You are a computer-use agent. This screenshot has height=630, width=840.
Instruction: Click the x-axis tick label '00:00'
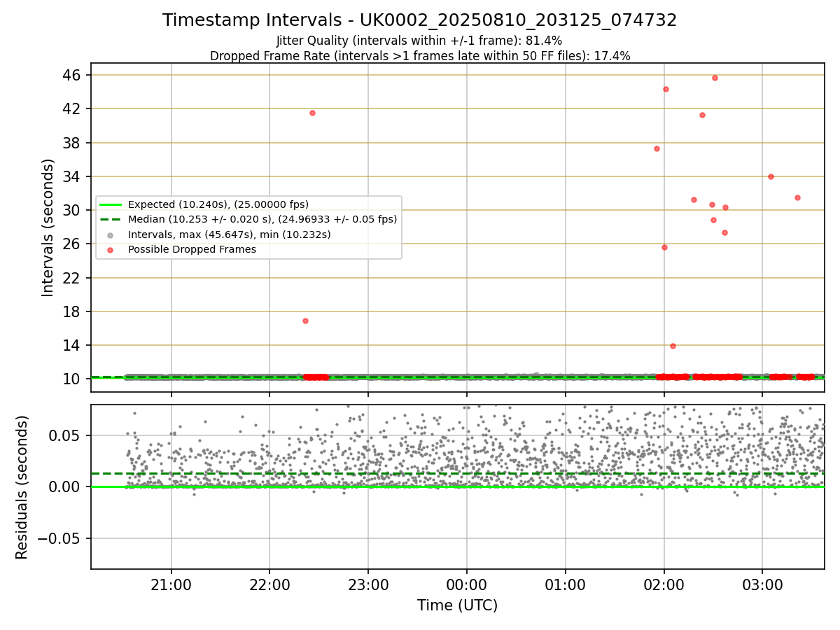point(467,584)
